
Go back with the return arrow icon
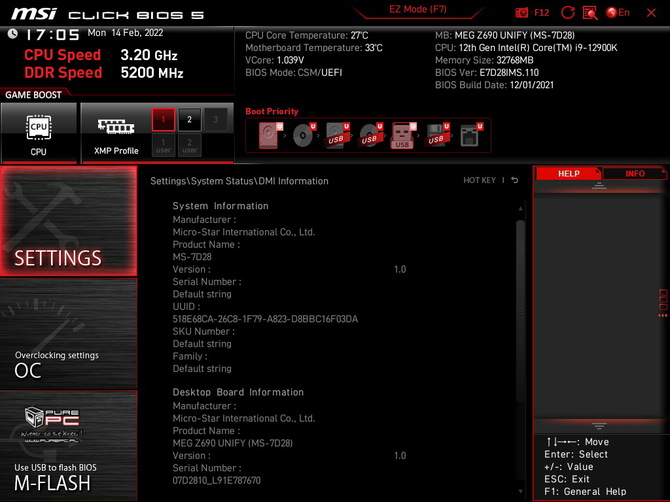click(515, 180)
